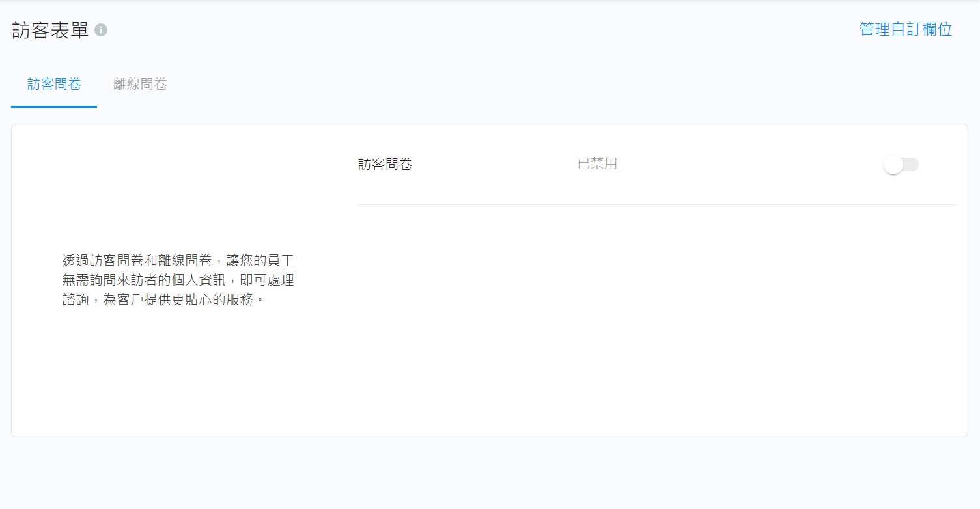Click the 已禁用 status label

597,164
